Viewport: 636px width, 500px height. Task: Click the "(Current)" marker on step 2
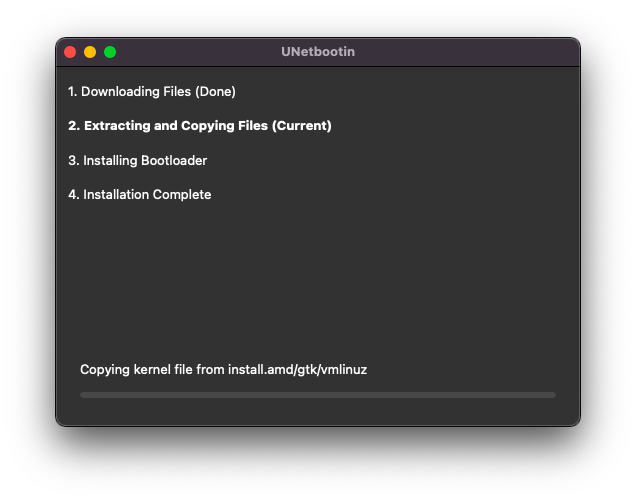(301, 126)
